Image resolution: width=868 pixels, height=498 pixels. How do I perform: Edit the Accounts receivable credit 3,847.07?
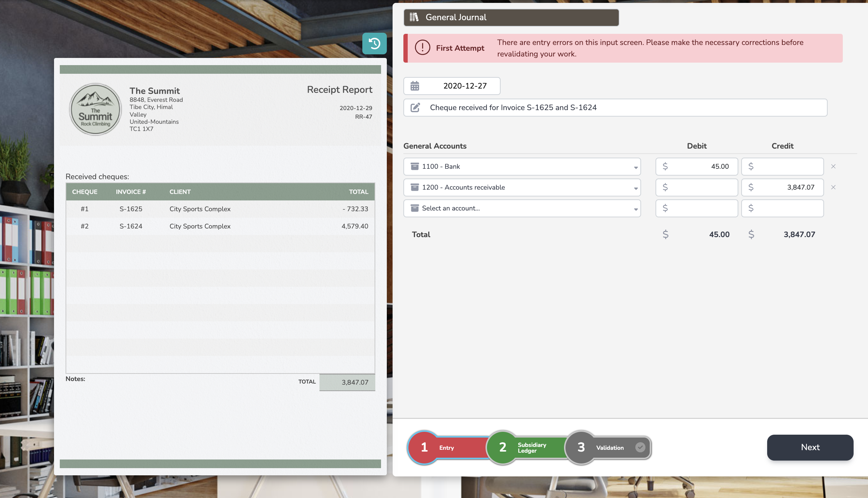tap(786, 187)
